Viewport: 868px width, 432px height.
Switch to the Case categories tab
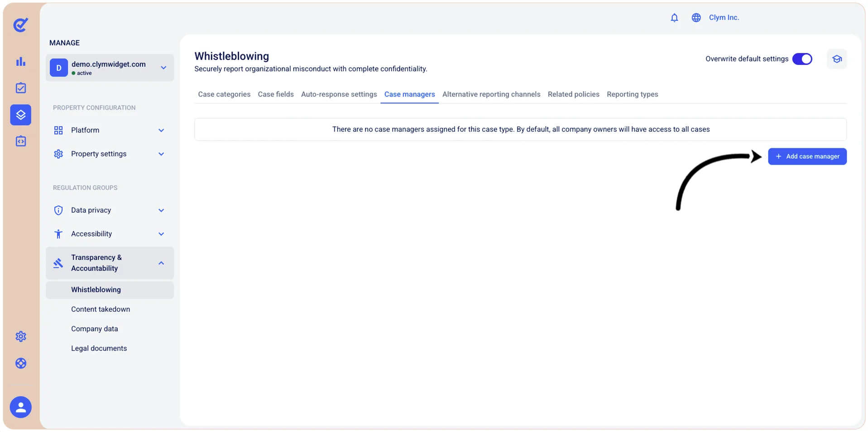224,95
